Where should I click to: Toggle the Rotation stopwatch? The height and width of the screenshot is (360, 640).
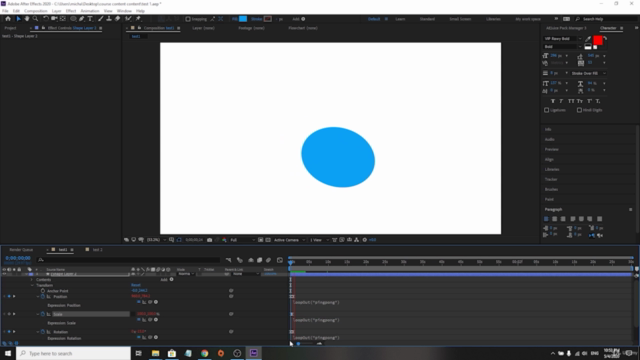[43, 332]
